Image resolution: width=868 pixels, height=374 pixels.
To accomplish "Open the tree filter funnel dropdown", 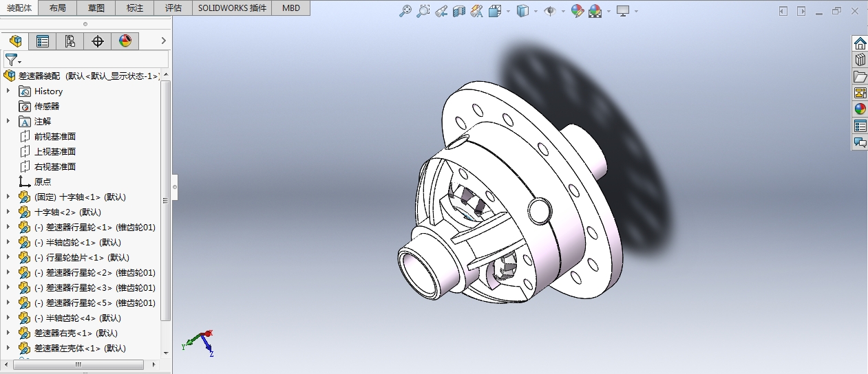I will (13, 60).
